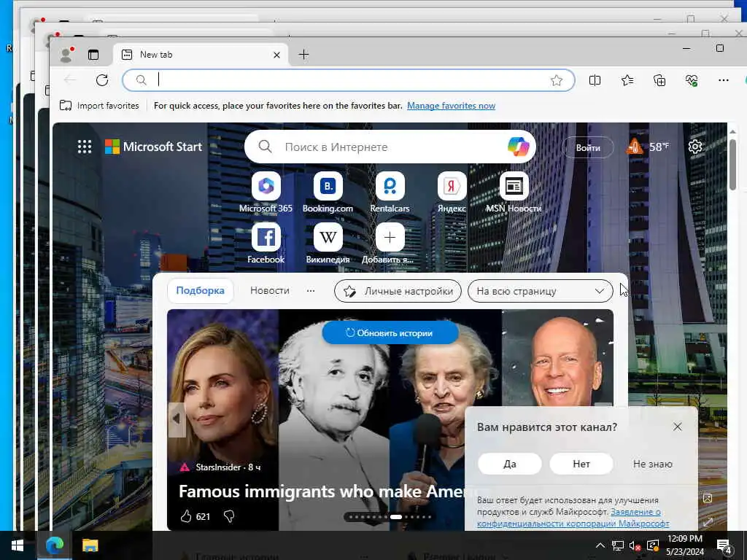This screenshot has width=747, height=560.
Task: Answer Да in channel feedback popup
Action: click(x=510, y=464)
